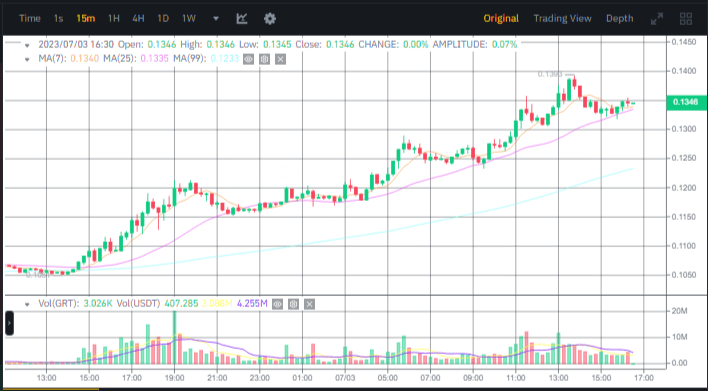The width and height of the screenshot is (708, 391).
Task: Open volume indicator settings gear
Action: point(293,304)
